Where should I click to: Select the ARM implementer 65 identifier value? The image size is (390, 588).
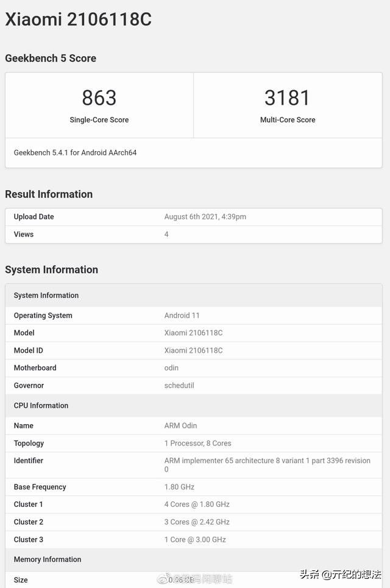click(x=268, y=465)
